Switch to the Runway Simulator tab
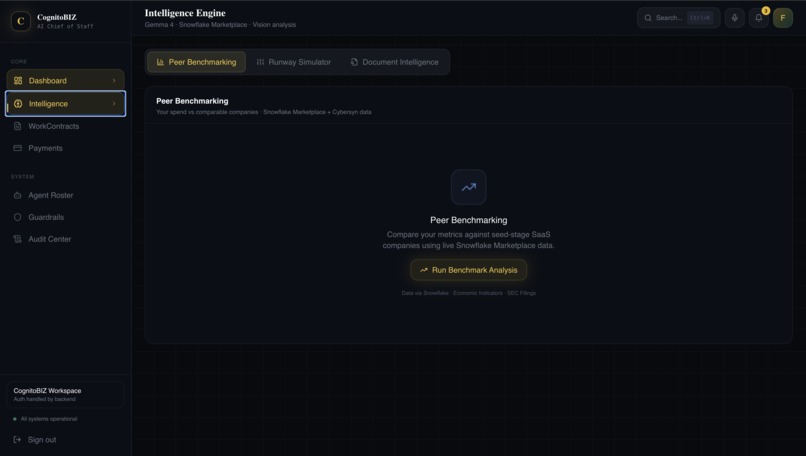806x456 pixels. tap(294, 62)
